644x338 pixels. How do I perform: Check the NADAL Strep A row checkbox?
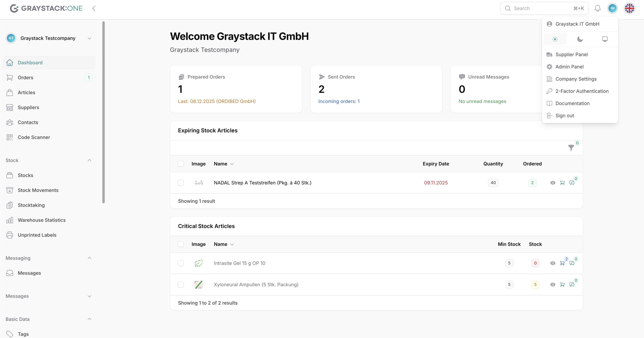pos(181,183)
